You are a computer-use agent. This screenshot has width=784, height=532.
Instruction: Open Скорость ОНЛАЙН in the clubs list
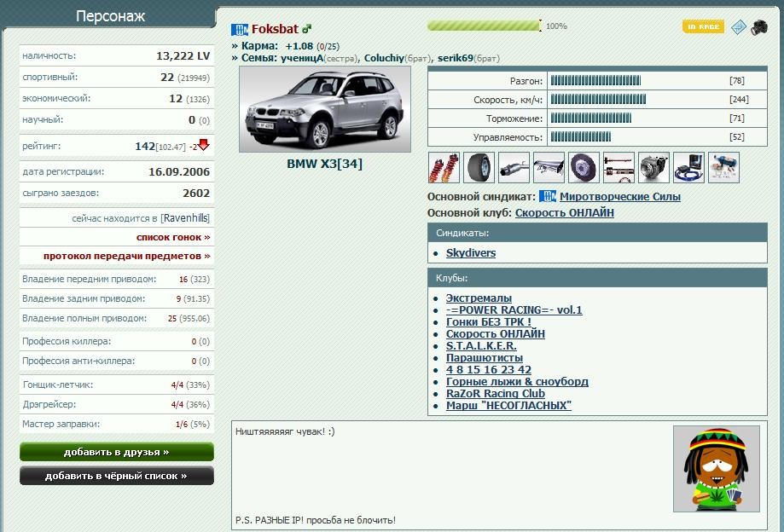pyautogui.click(x=496, y=334)
